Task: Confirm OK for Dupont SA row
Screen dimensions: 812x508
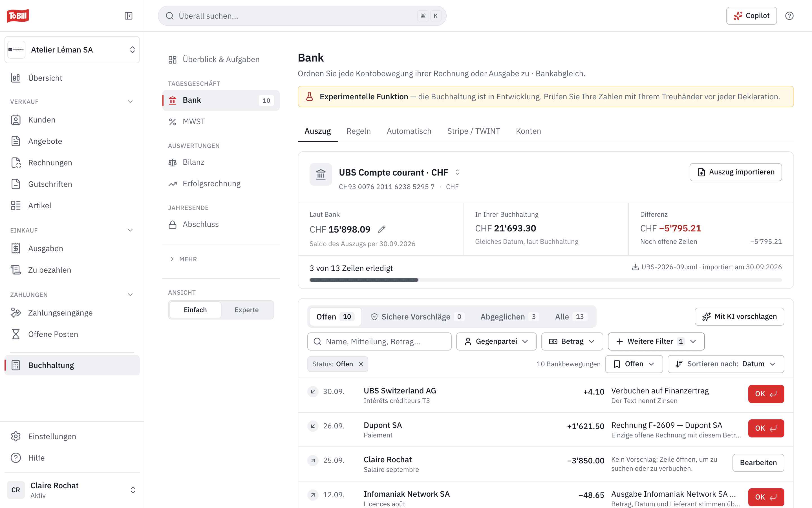Action: pyautogui.click(x=766, y=428)
